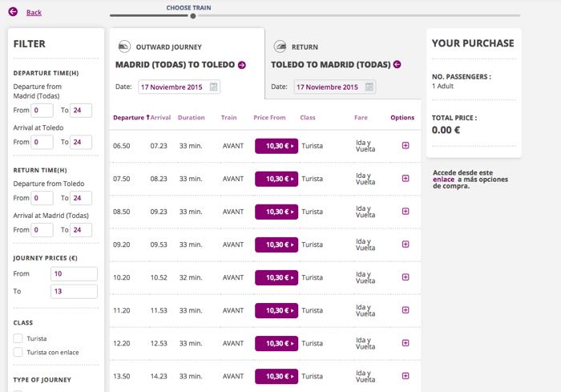Select the 10,30 € price for 09.20 departure
Image resolution: width=561 pixels, height=392 pixels.
click(276, 244)
